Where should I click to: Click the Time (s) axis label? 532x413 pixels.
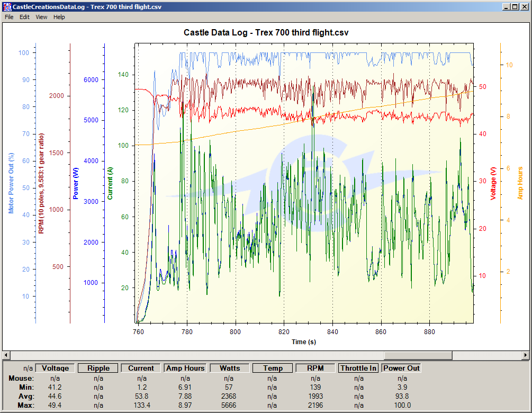pyautogui.click(x=304, y=342)
